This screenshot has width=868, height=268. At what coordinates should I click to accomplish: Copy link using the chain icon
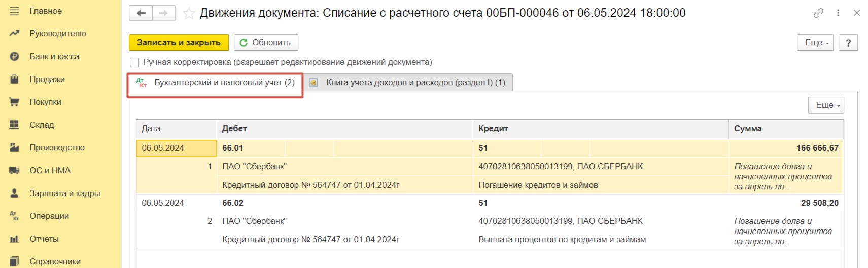(x=818, y=13)
